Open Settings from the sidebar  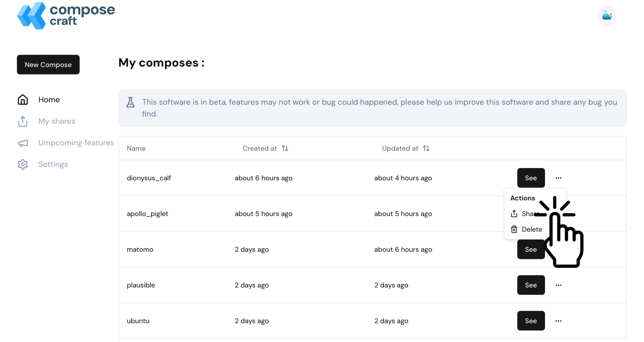coord(53,164)
